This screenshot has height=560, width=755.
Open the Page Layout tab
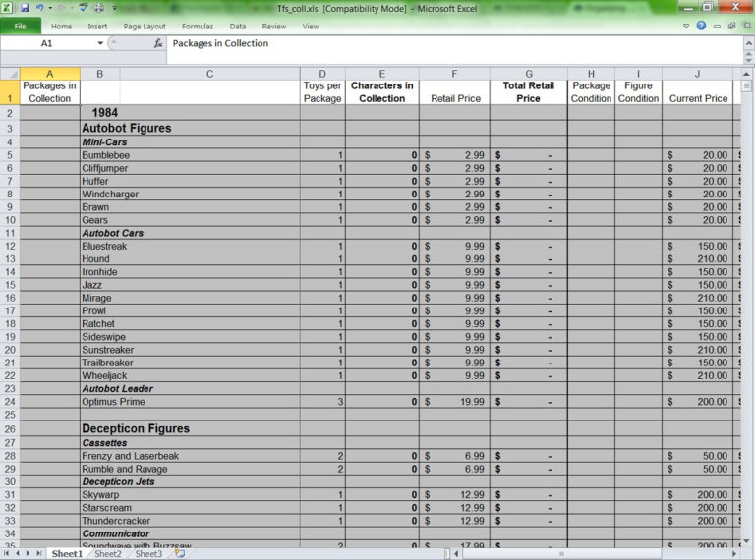[145, 27]
